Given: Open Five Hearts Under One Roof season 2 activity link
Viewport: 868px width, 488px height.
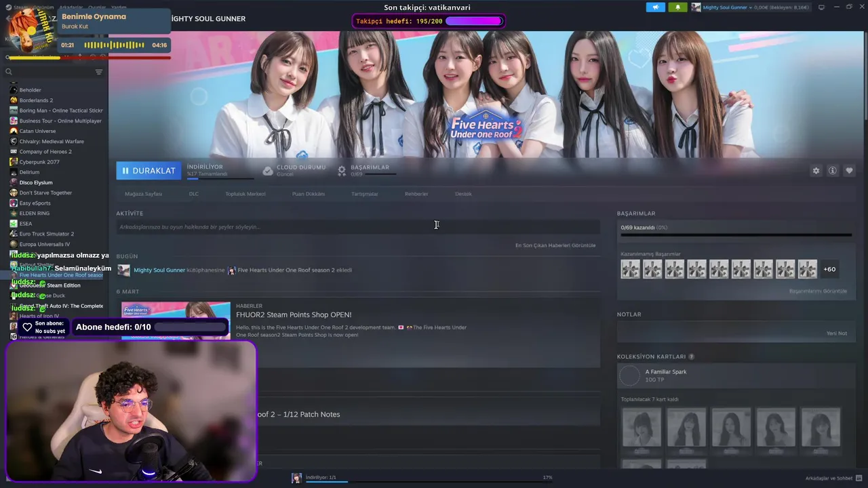Looking at the screenshot, I should 286,270.
